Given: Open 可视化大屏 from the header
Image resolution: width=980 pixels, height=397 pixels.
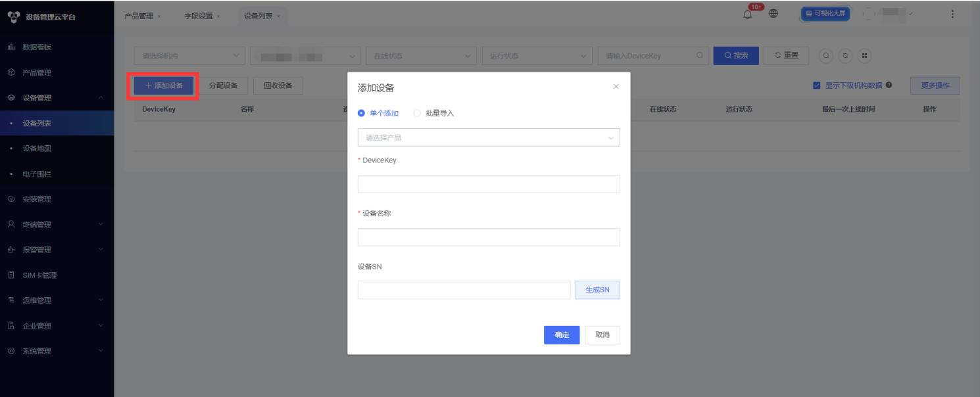Looking at the screenshot, I should (826, 14).
